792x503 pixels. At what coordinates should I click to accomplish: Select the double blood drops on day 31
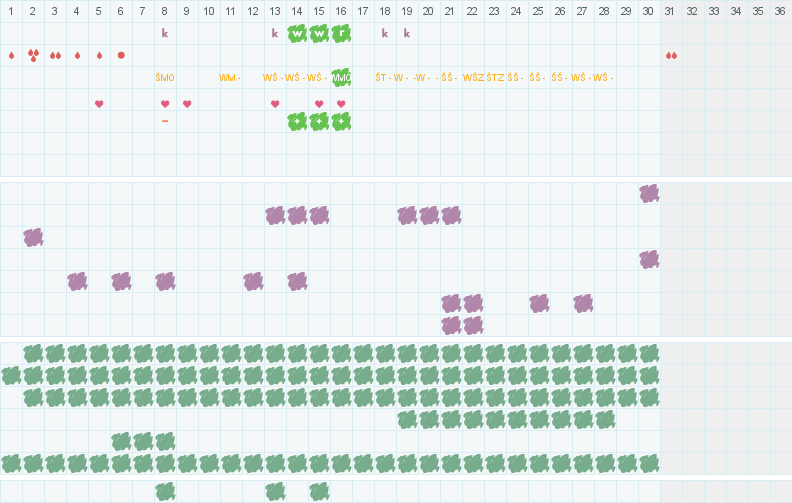point(671,55)
